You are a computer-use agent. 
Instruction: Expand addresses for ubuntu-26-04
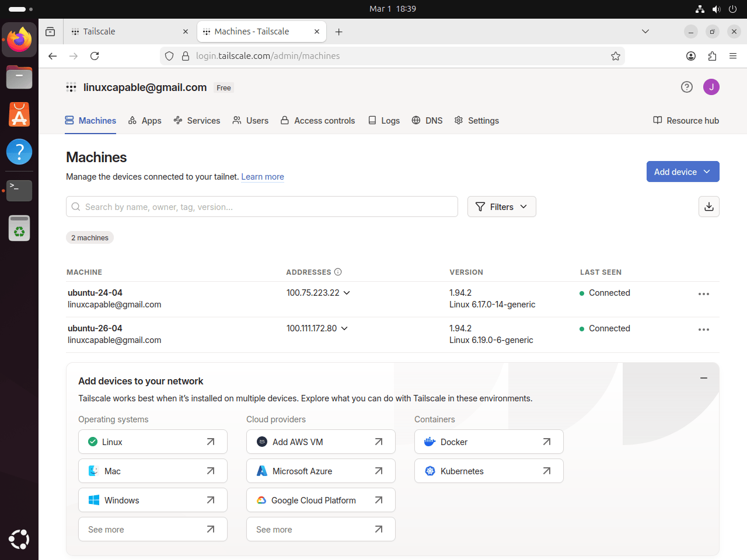(344, 328)
